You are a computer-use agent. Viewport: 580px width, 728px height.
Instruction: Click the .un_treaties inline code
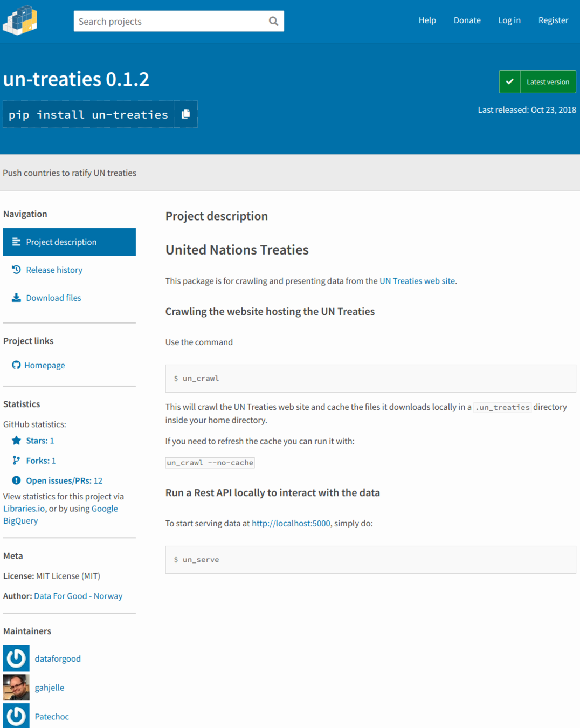tap(502, 407)
